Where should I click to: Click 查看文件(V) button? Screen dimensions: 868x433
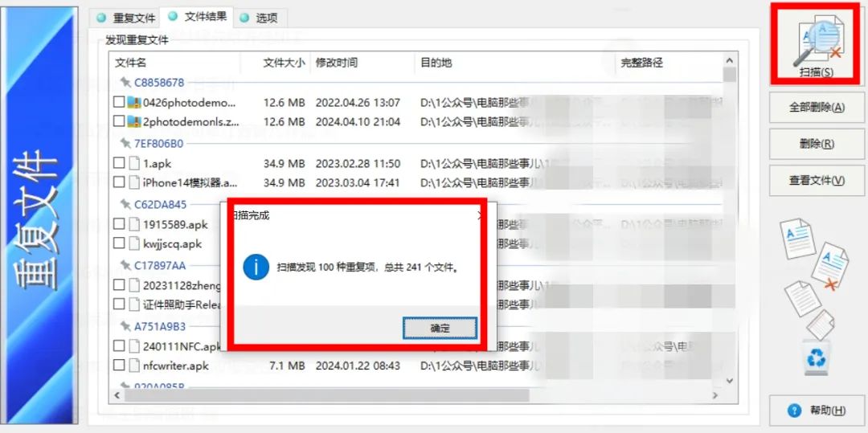817,180
